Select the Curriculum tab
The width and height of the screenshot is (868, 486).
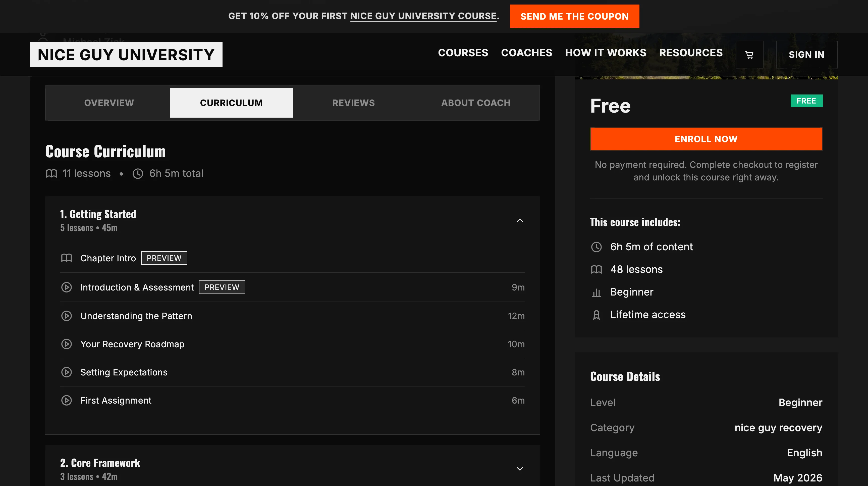coord(232,103)
